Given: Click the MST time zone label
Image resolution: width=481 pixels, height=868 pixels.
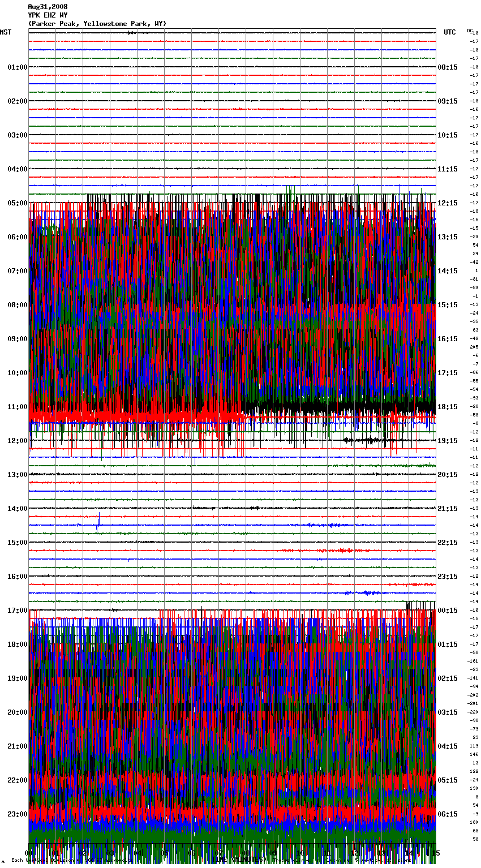Looking at the screenshot, I should click(6, 32).
